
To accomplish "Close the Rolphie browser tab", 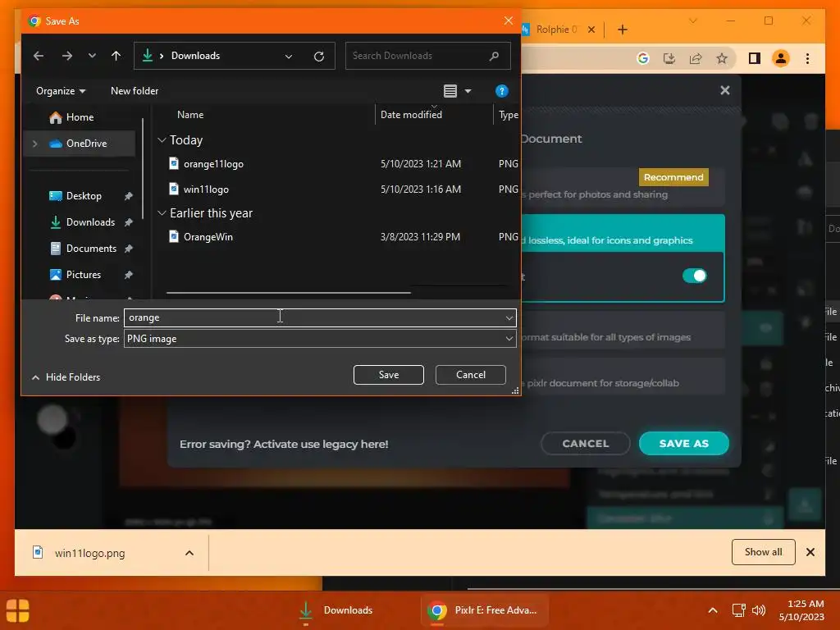I will (x=591, y=30).
